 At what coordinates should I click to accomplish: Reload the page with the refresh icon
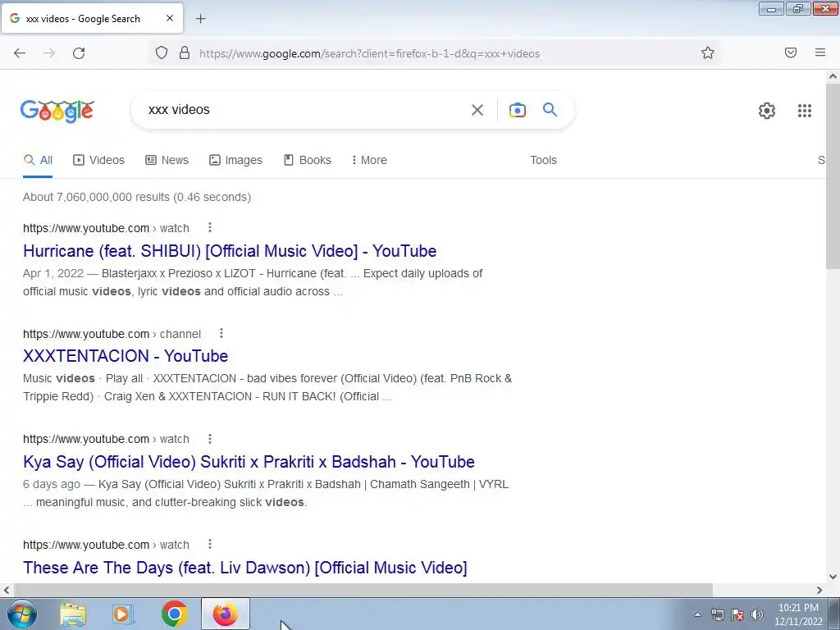(79, 53)
